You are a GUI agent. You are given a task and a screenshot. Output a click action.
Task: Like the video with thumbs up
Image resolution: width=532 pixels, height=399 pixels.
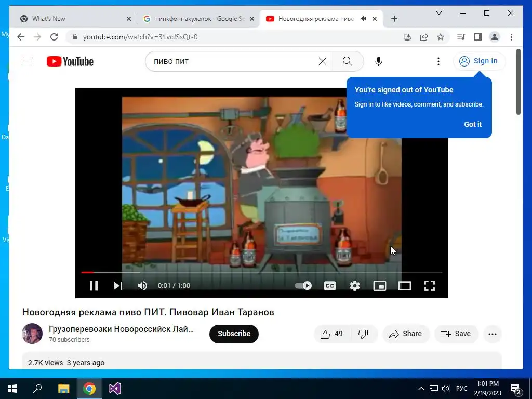(332, 334)
